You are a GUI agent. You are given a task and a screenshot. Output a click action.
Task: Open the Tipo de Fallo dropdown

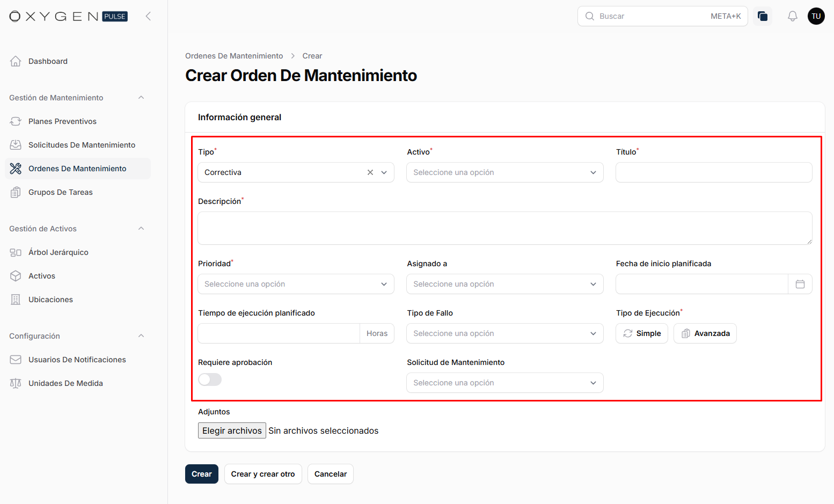(504, 333)
